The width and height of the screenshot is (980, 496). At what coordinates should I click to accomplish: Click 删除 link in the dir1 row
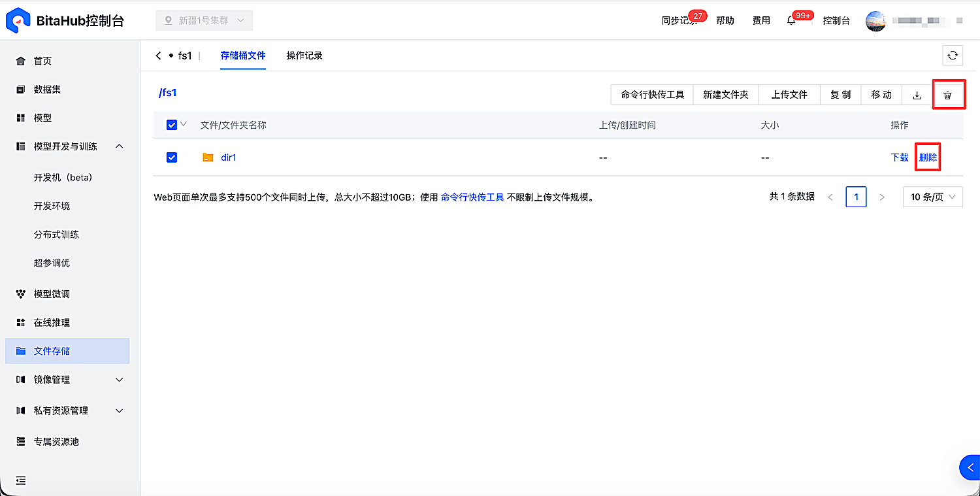928,157
